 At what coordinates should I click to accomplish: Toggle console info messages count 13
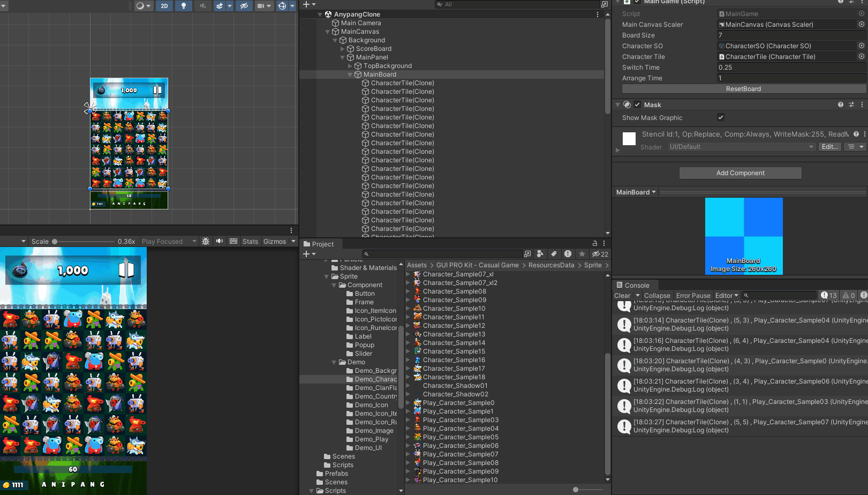[829, 296]
